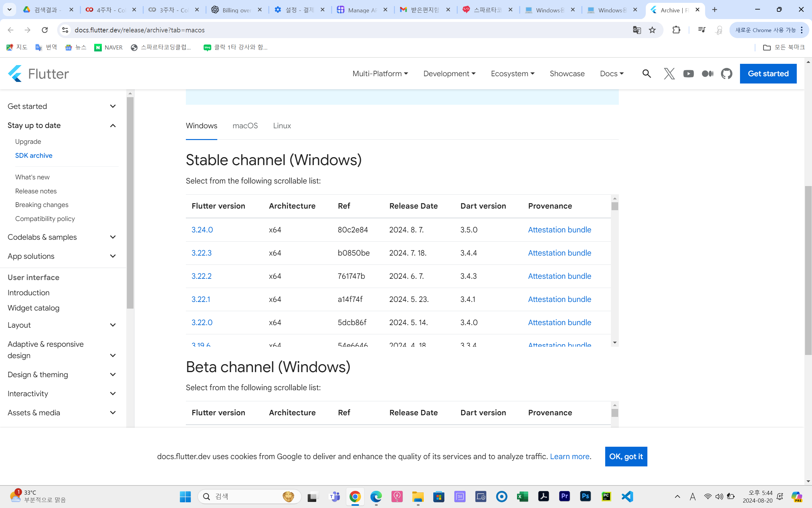Screen dimensions: 812x508
Task: Bookmark this page with the star icon
Action: 652,30
